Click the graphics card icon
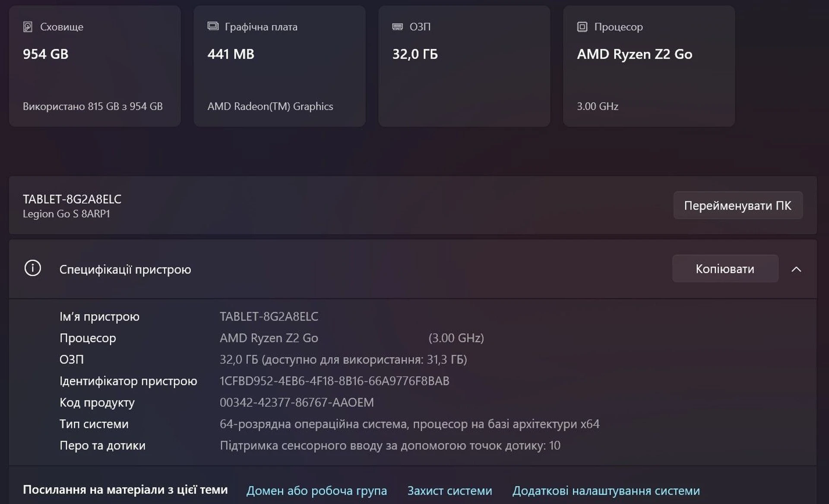The image size is (829, 504). click(x=213, y=26)
